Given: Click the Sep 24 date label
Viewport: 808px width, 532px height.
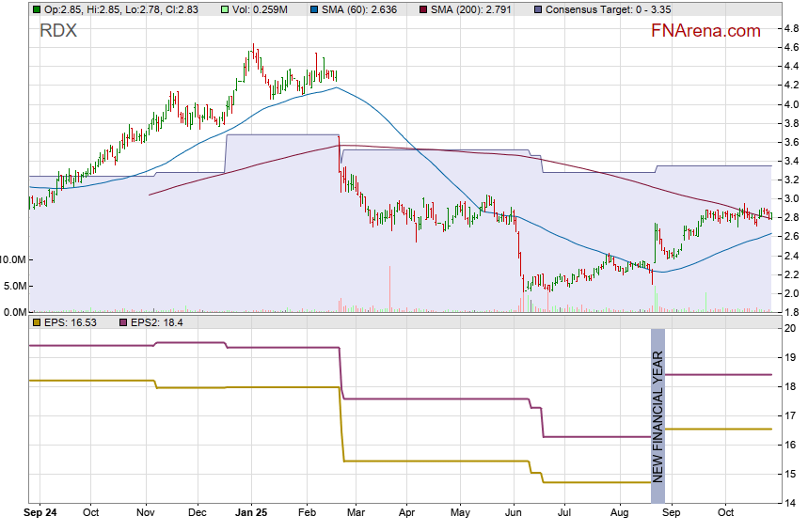Looking at the screenshot, I should (x=40, y=513).
